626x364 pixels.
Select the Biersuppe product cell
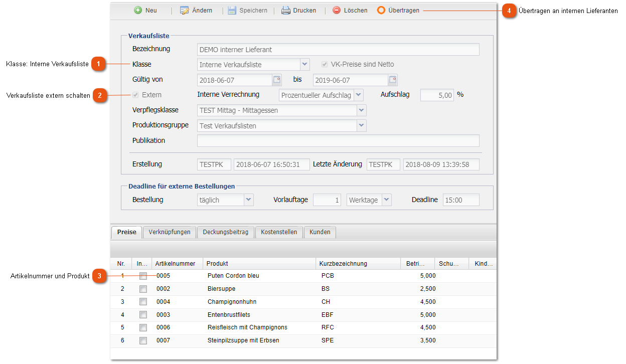click(221, 289)
